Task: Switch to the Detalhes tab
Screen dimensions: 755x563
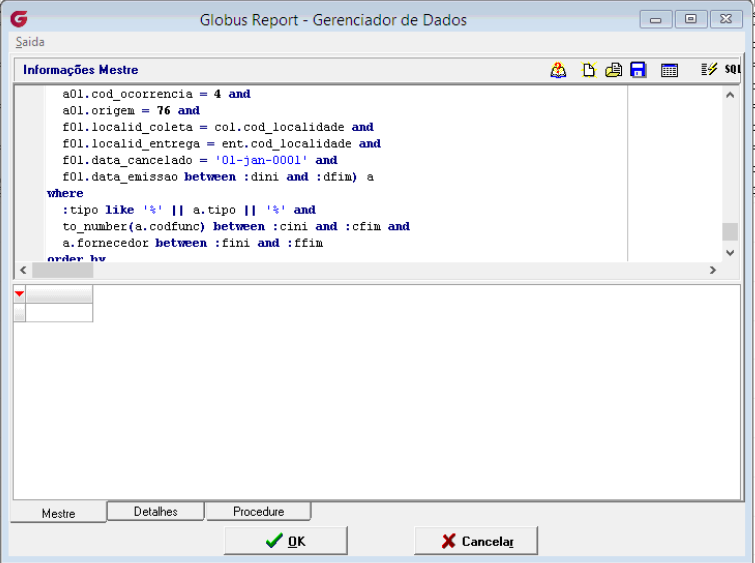Action: [x=156, y=511]
